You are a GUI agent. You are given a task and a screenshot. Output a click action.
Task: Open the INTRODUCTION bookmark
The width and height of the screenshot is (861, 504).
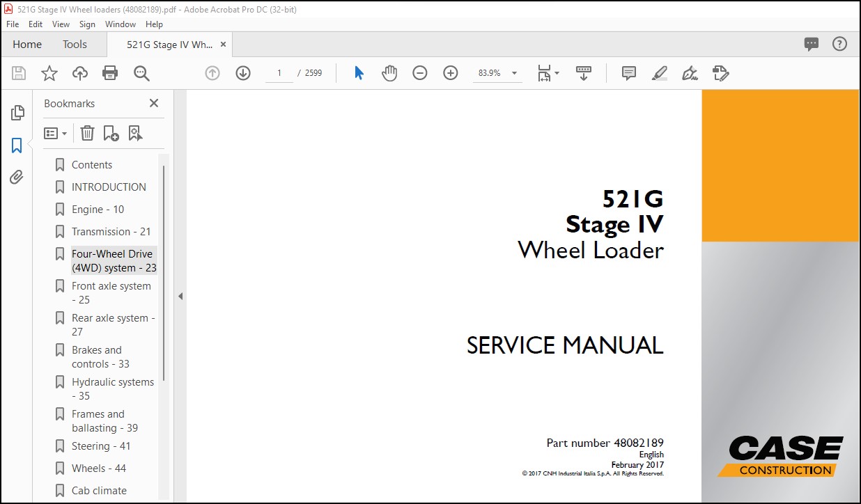tap(109, 187)
